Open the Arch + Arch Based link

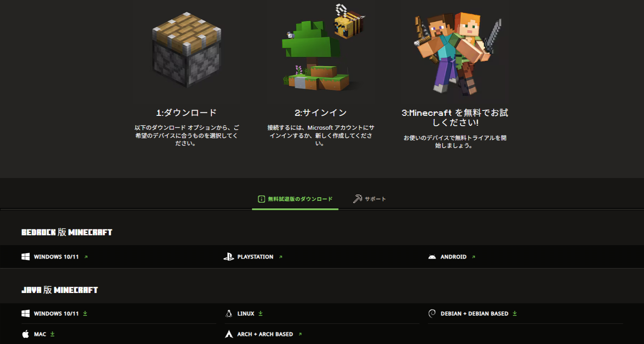[x=264, y=334]
